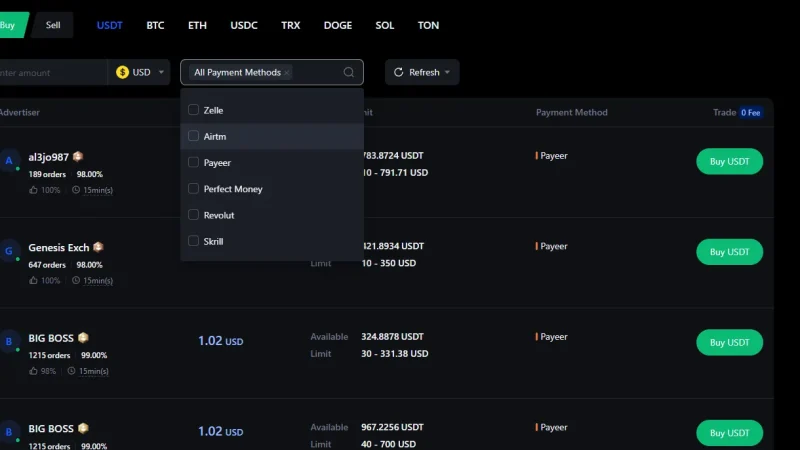Screen dimensions: 800x450
Task: Click clock icon under al3jo987
Action: pyautogui.click(x=76, y=190)
